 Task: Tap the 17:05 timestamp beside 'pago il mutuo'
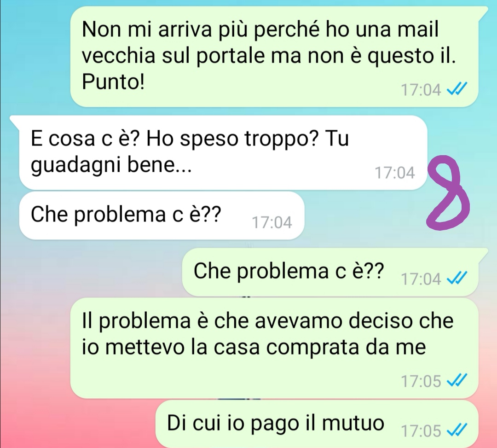[x=421, y=431]
